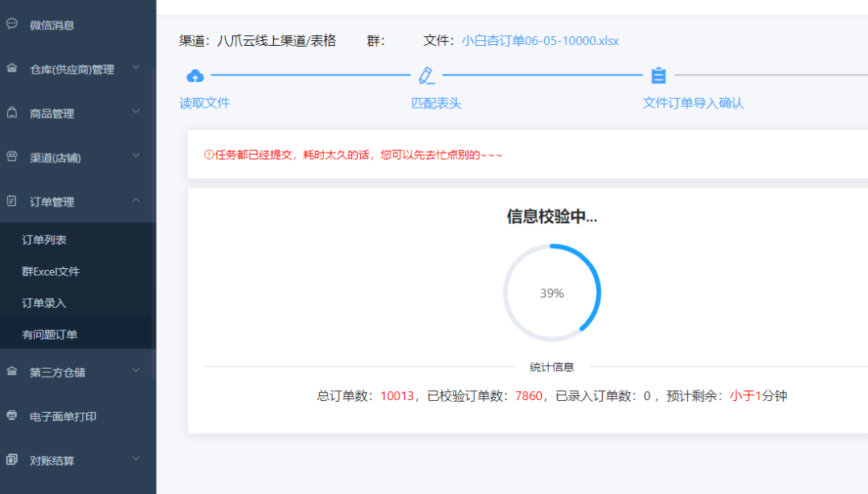Viewport: 868px width, 494px height.
Task: Click the clipboard 文件订单导入确认 step icon
Action: click(x=658, y=76)
